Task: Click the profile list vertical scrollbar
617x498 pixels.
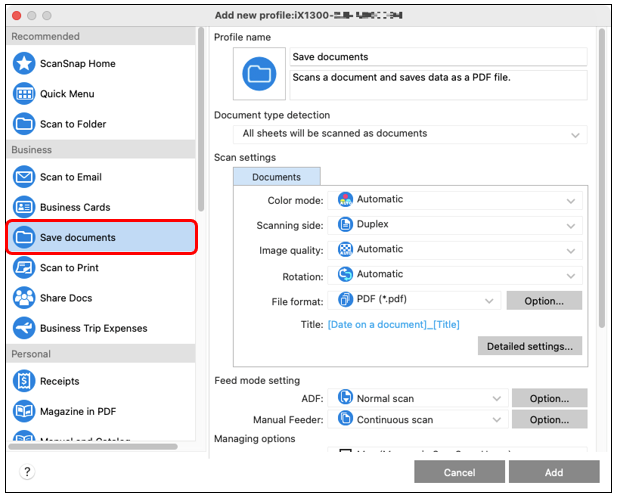Action: click(201, 119)
